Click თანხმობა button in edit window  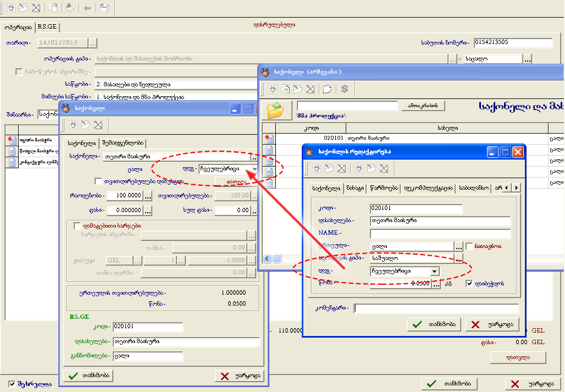click(435, 324)
